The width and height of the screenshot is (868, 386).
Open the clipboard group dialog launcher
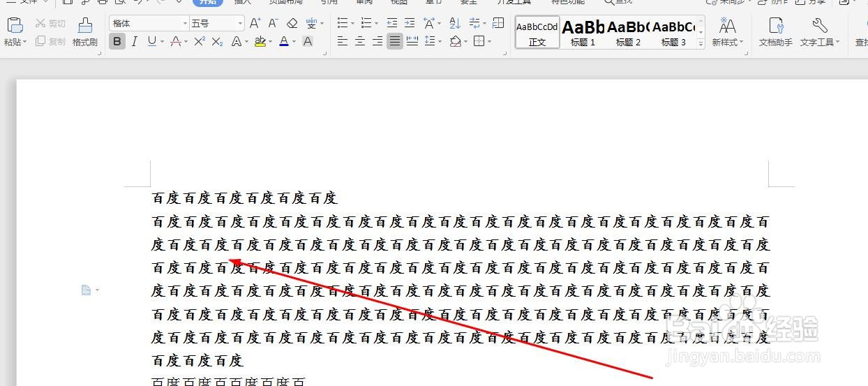pyautogui.click(x=99, y=52)
